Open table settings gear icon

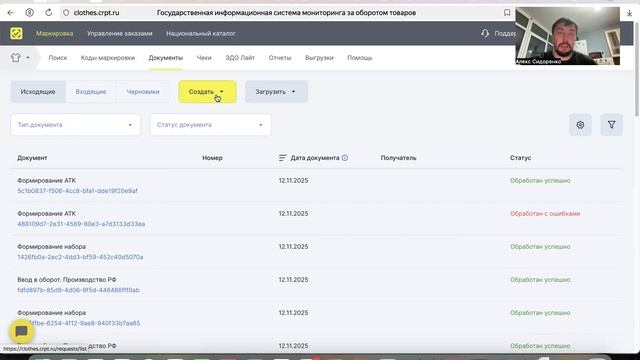coord(580,125)
